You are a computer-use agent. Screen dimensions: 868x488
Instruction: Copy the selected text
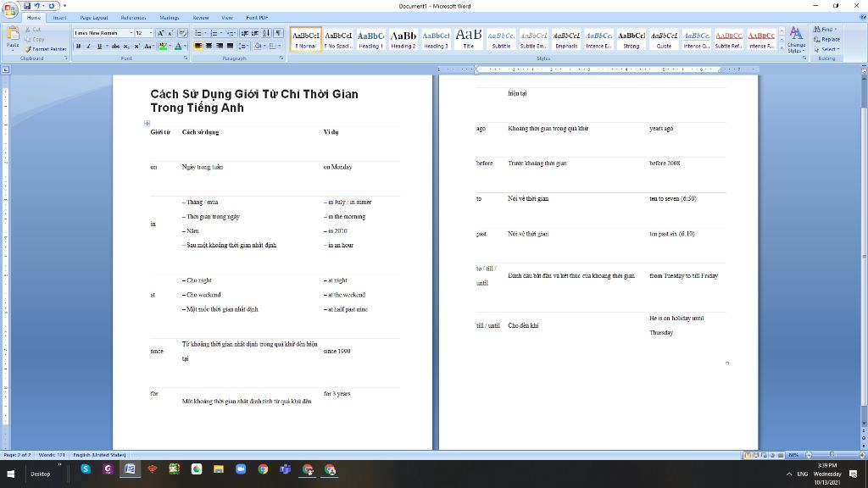[34, 39]
